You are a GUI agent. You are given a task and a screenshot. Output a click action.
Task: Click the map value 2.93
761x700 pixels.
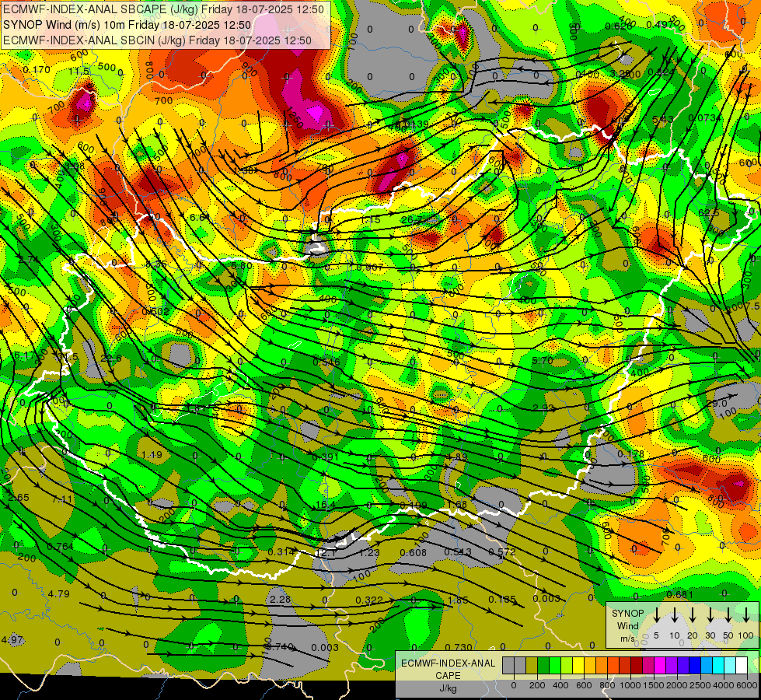tap(543, 408)
